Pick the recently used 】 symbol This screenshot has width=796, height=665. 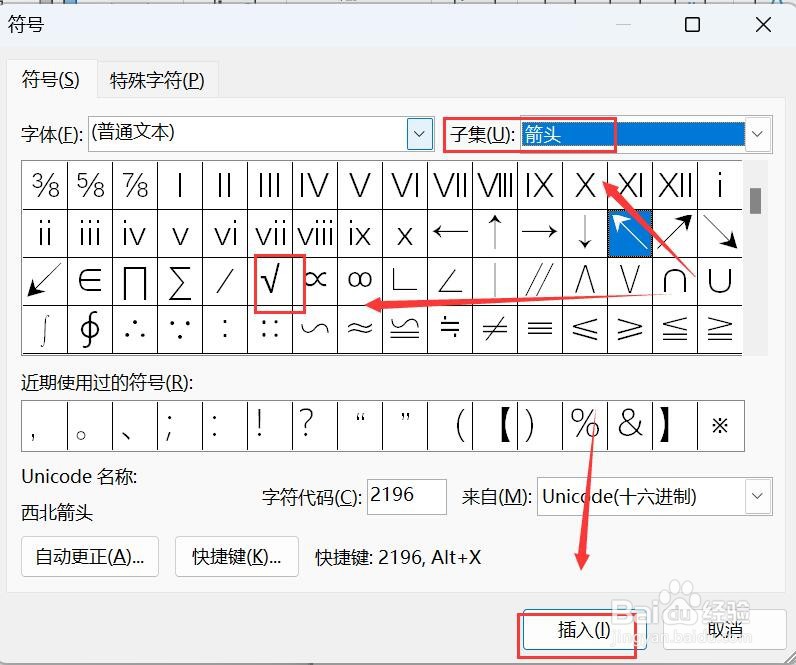pyautogui.click(x=675, y=425)
